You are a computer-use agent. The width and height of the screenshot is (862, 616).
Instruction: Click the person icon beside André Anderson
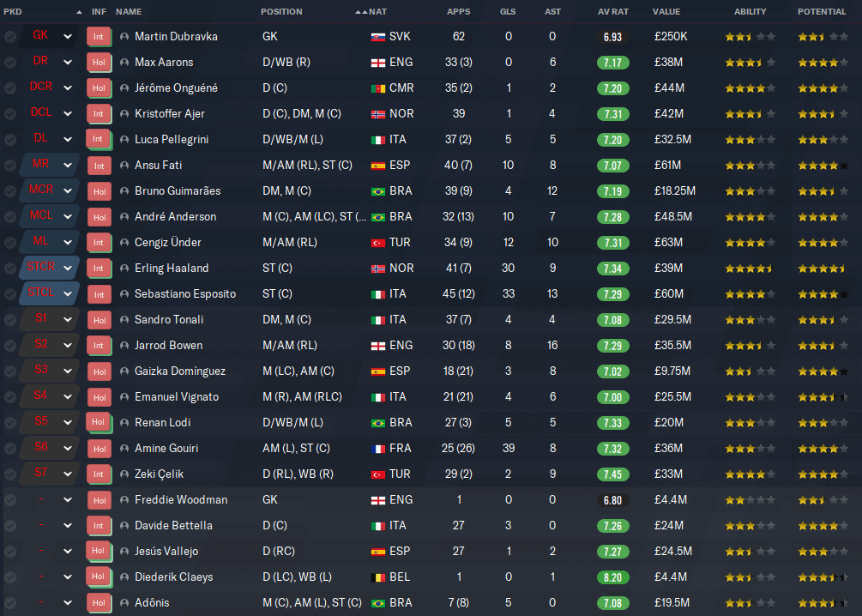124,217
